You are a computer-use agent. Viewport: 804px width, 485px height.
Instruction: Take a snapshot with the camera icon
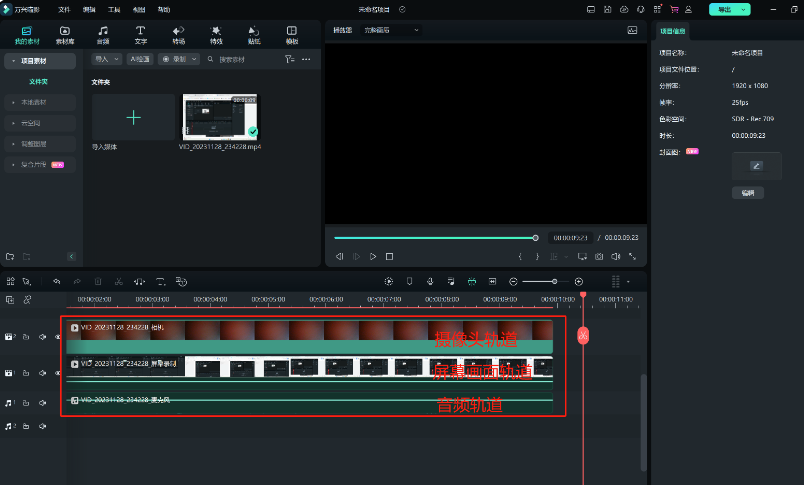[x=599, y=257]
